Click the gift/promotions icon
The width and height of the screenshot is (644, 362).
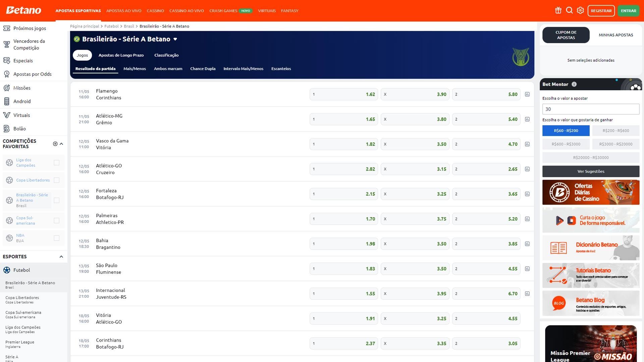(x=558, y=11)
